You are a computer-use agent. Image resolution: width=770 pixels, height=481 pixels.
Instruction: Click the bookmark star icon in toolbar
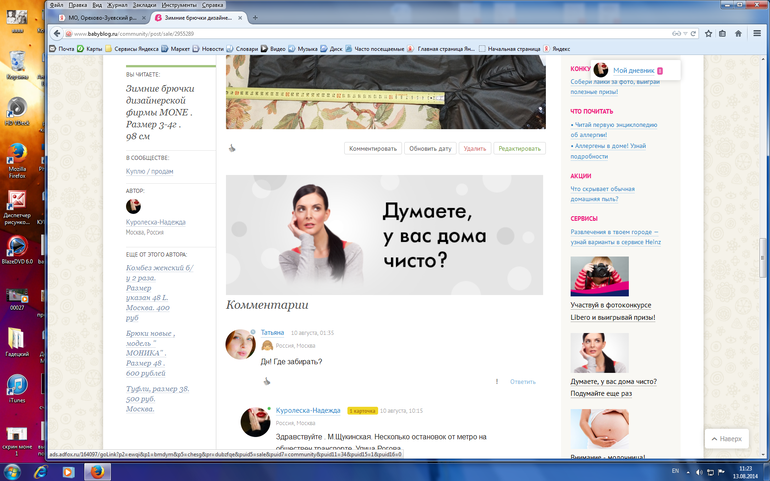tap(708, 33)
